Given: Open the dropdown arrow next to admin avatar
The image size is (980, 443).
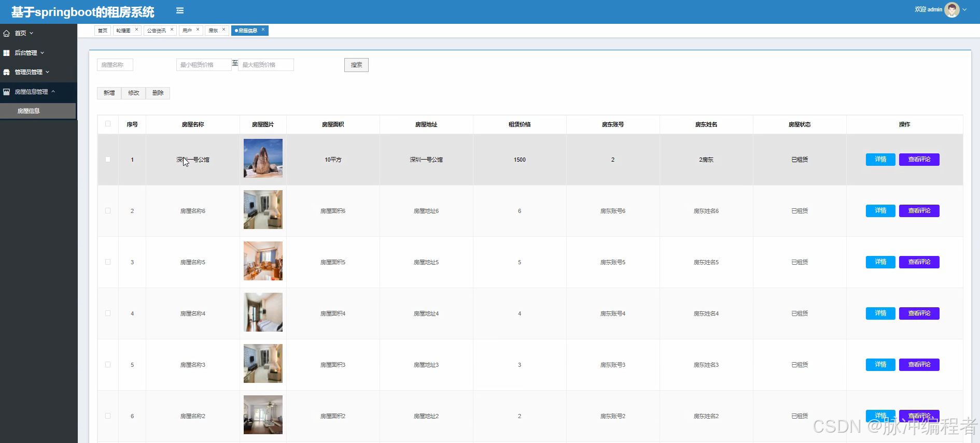Looking at the screenshot, I should (964, 9).
